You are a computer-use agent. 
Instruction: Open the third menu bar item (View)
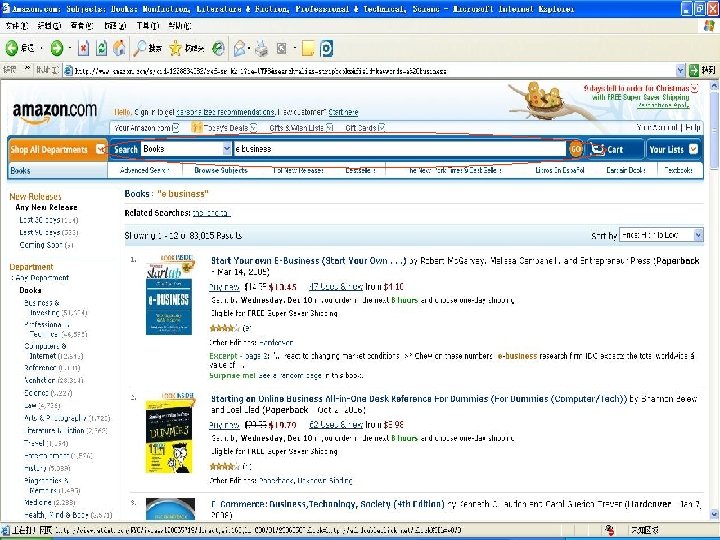[x=81, y=26]
